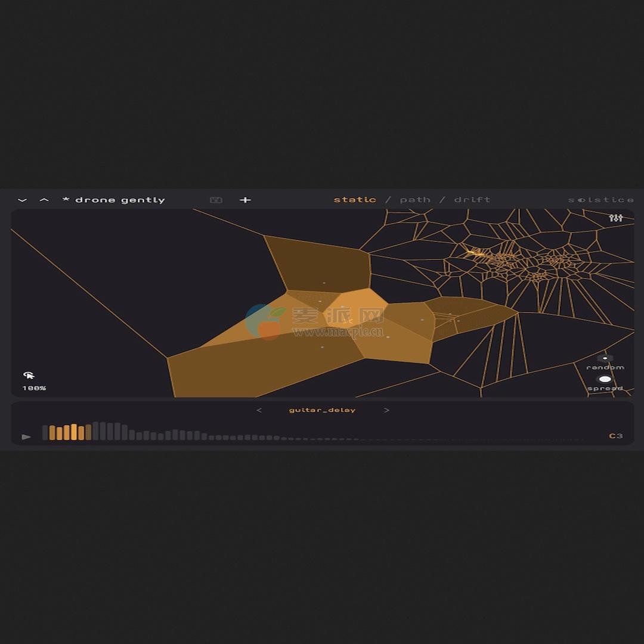This screenshot has height=644, width=644.
Task: Enable the small knob above random label
Action: [x=605, y=357]
